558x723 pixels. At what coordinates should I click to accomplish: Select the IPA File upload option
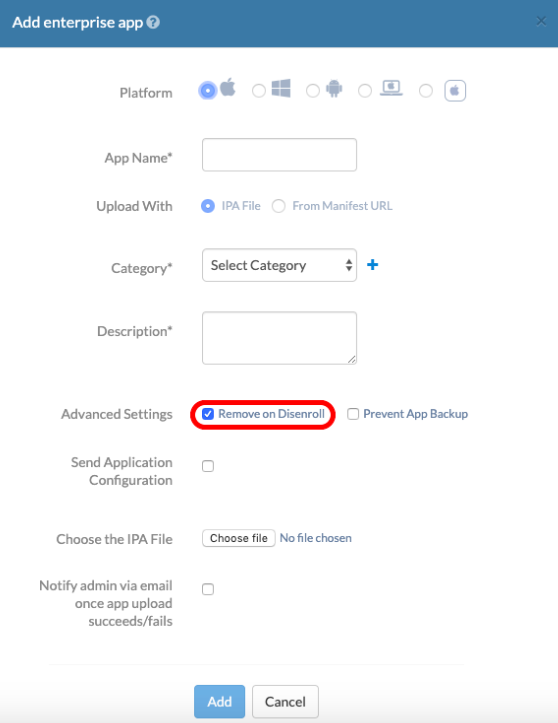208,206
